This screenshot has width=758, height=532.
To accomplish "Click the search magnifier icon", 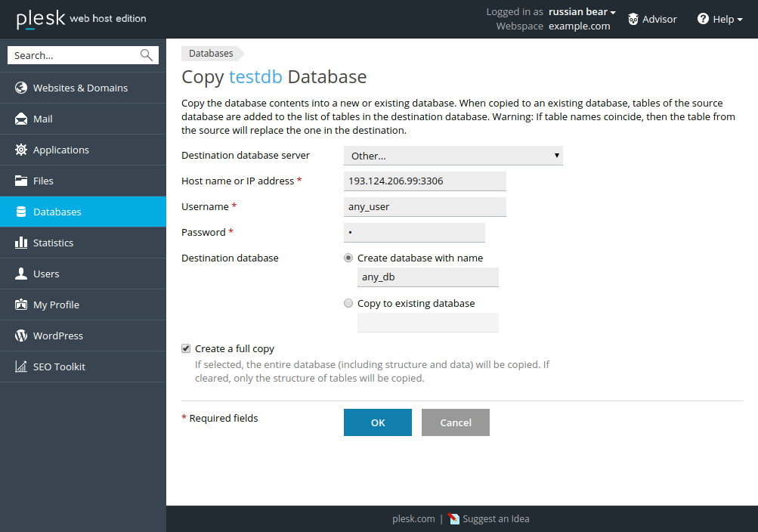I will tap(146, 55).
